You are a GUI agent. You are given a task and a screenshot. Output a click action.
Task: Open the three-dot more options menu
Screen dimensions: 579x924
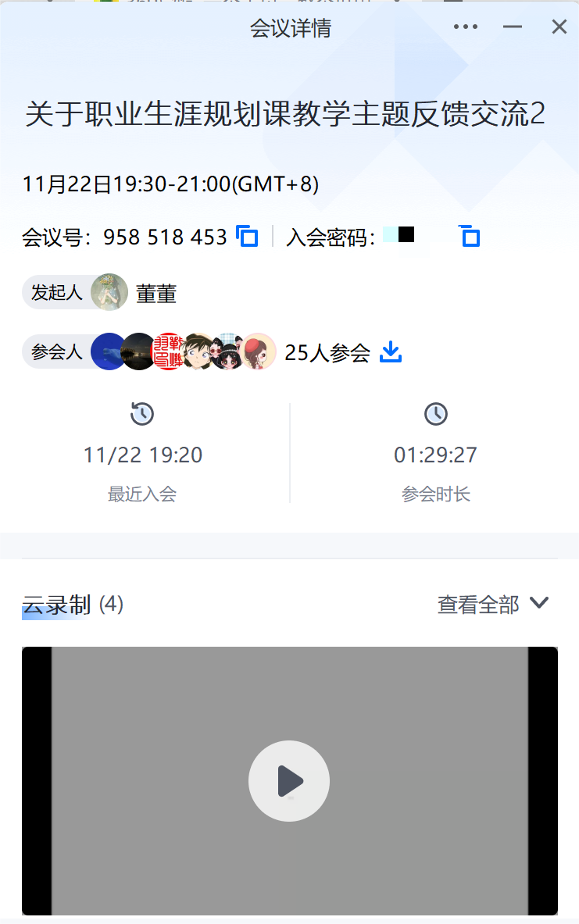click(x=466, y=27)
